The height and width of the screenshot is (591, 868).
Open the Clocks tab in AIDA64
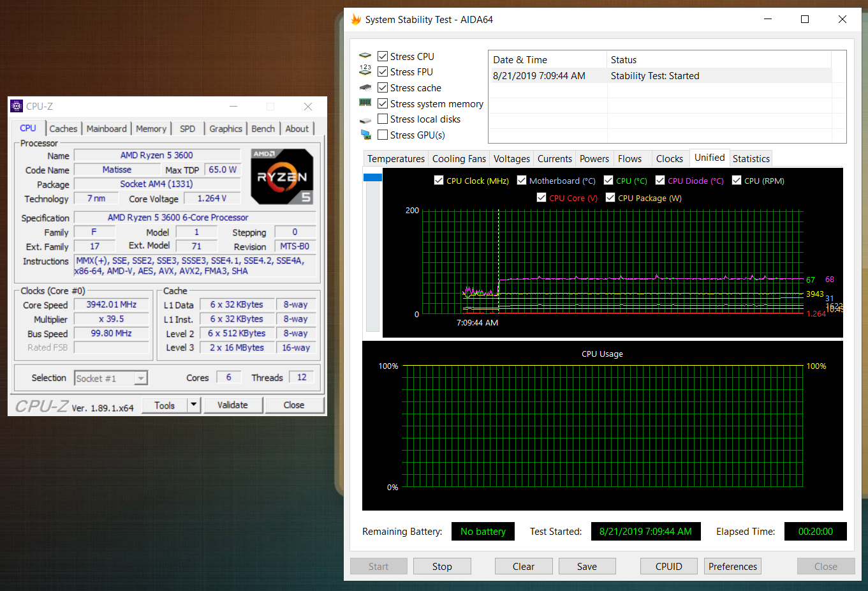click(670, 159)
